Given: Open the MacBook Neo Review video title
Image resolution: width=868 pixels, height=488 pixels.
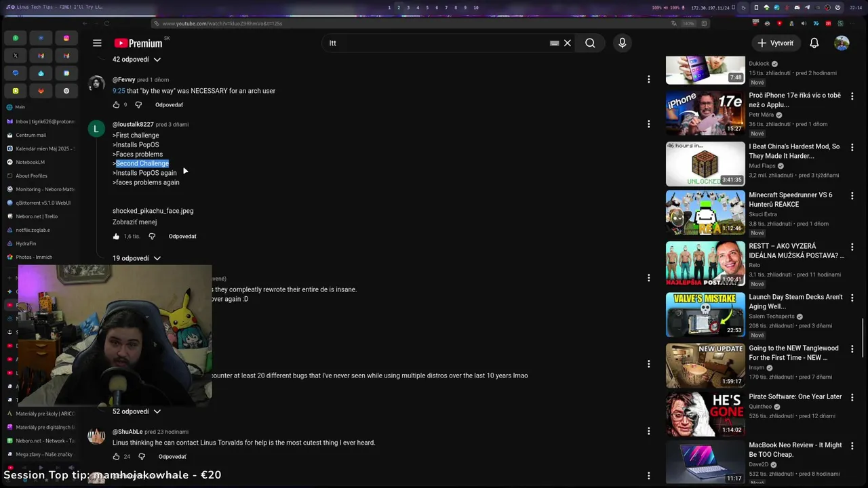Looking at the screenshot, I should click(795, 450).
